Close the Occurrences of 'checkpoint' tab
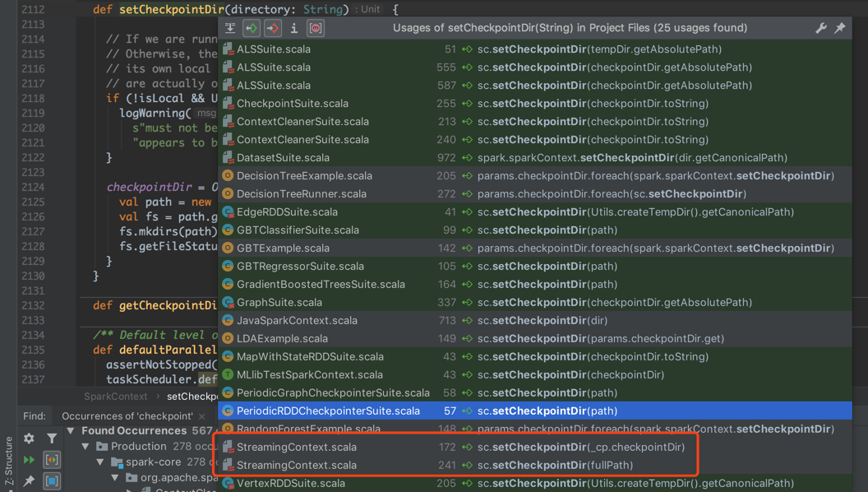This screenshot has width=868, height=492. (x=202, y=416)
